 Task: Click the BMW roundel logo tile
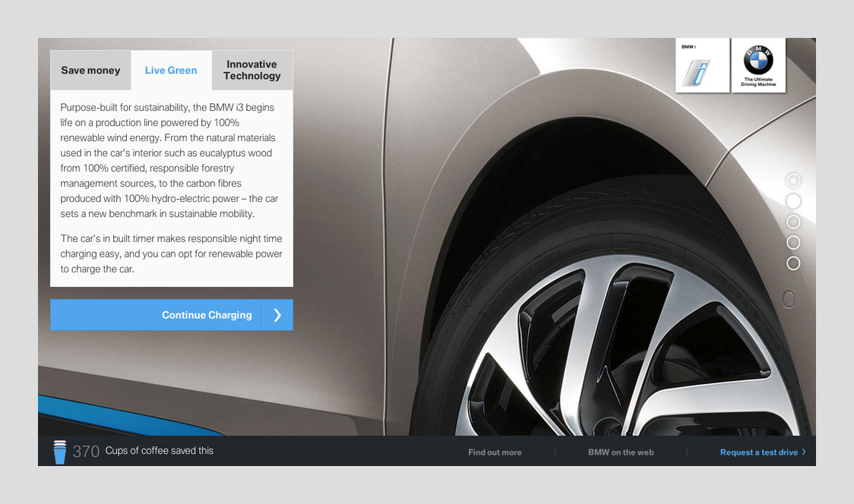759,65
